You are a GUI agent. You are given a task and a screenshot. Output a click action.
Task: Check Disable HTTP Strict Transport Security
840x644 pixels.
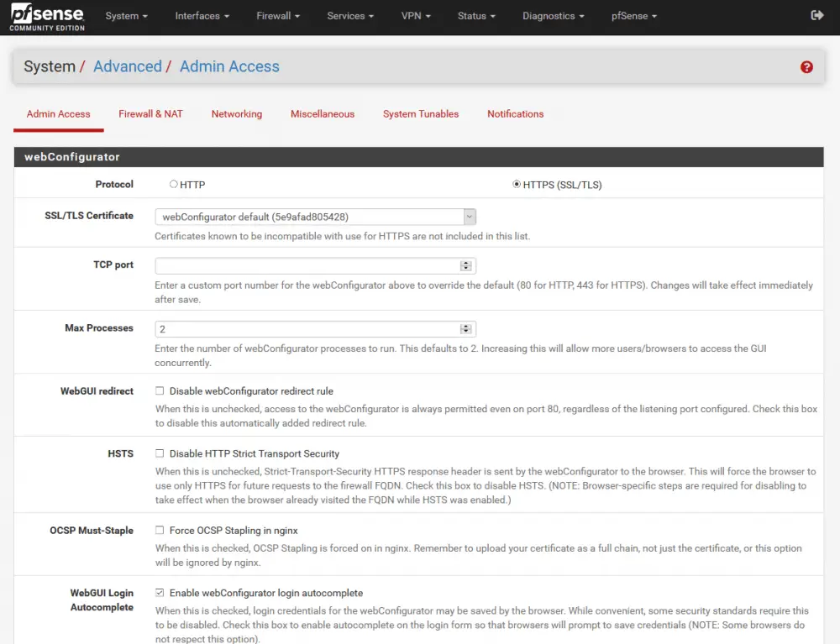pos(159,453)
